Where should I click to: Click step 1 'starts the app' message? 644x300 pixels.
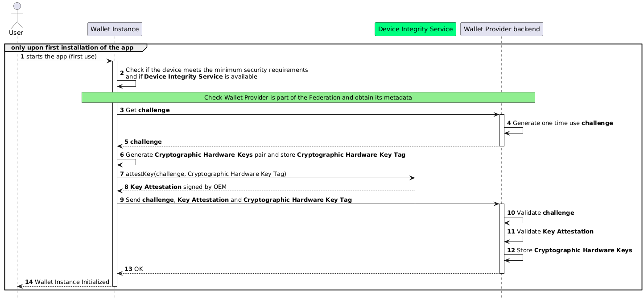click(62, 57)
